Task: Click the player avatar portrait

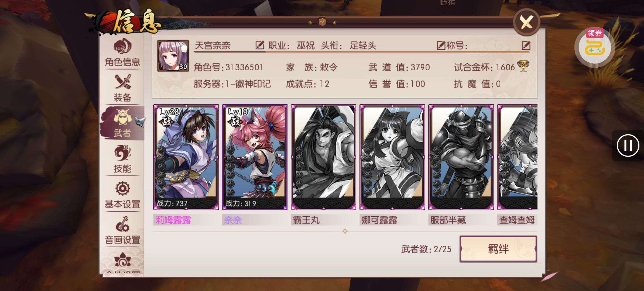Action: pos(173,56)
